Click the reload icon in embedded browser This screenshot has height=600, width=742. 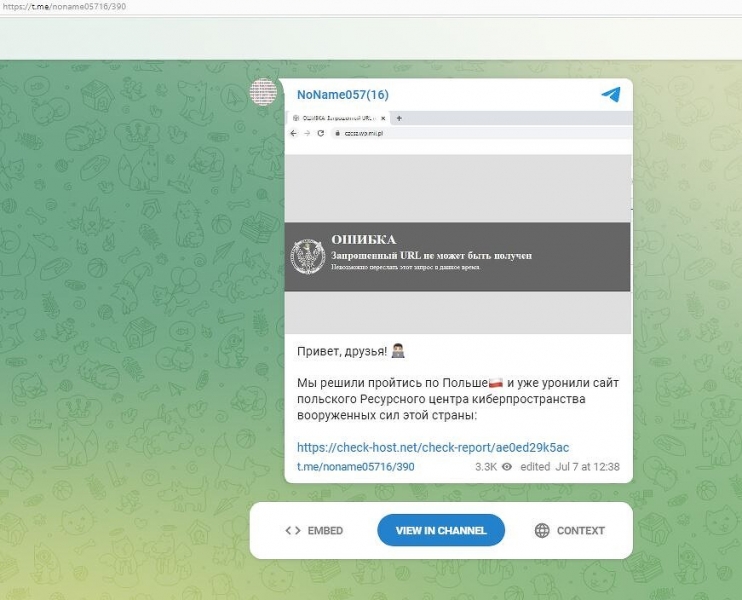click(320, 133)
